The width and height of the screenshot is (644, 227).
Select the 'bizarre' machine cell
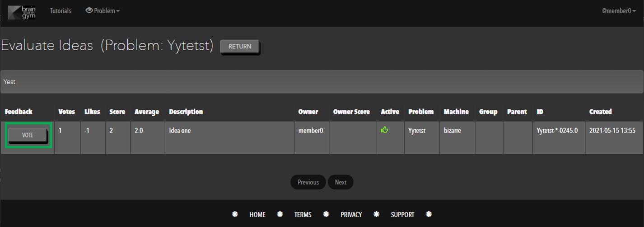click(x=457, y=137)
